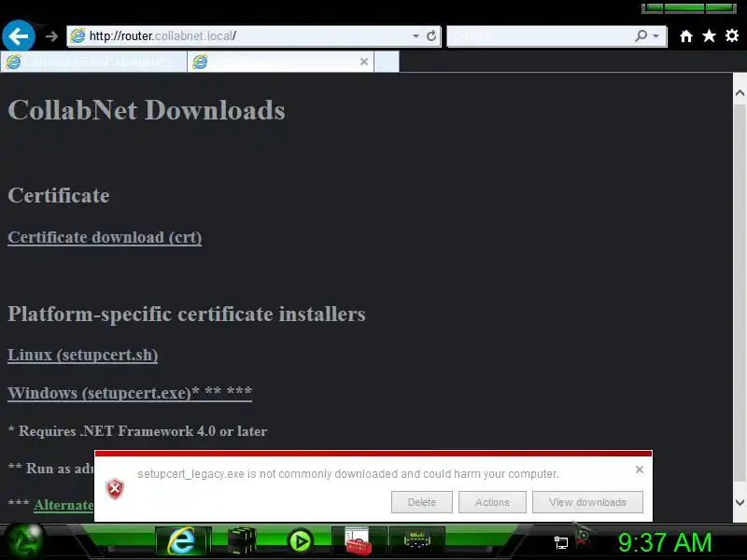
Task: Click the Requires .NET Framework 4.0 note
Action: 137,431
